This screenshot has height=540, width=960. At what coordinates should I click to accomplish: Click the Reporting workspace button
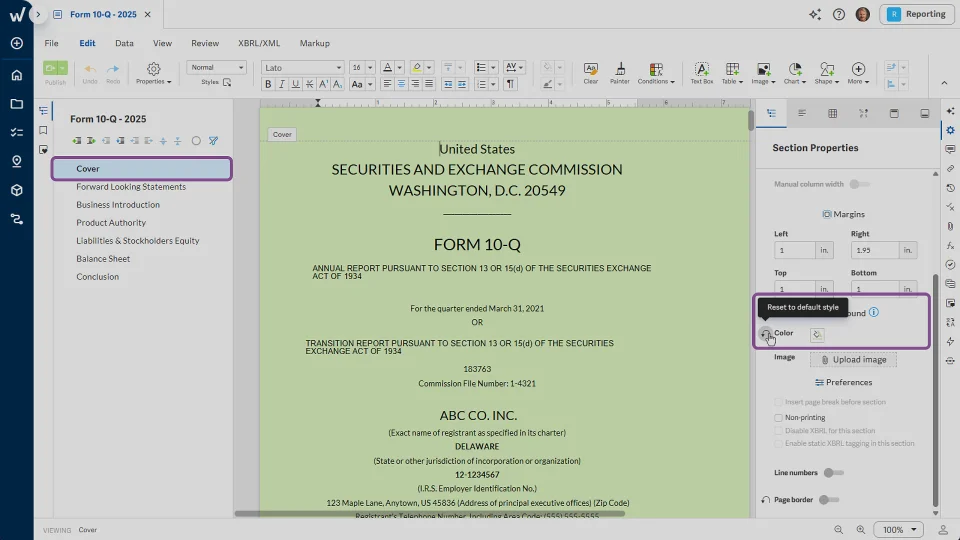pos(917,14)
